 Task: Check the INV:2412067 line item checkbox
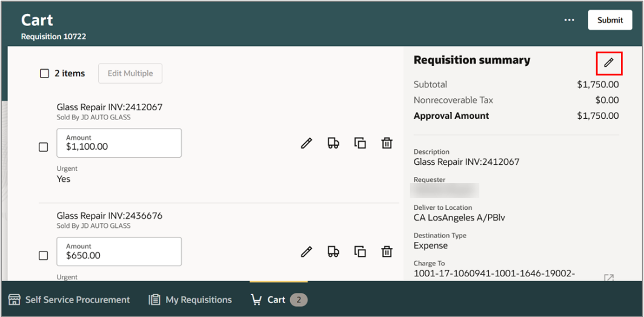pyautogui.click(x=43, y=147)
